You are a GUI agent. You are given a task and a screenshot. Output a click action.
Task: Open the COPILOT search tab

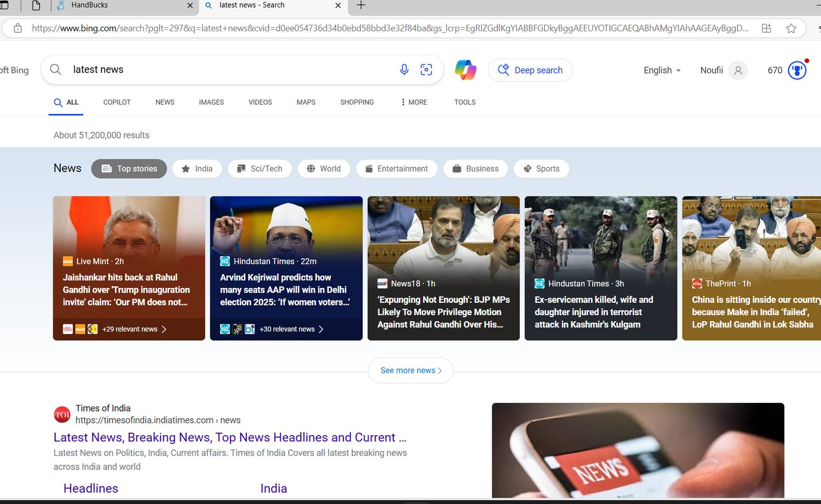coord(117,102)
